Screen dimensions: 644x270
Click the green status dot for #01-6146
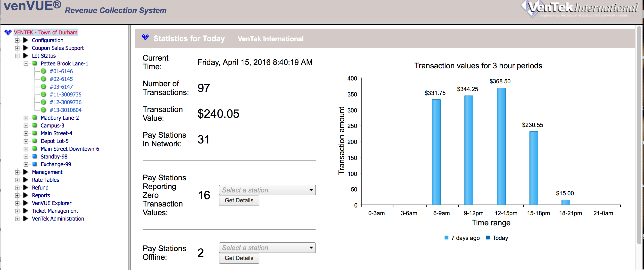[x=43, y=71]
